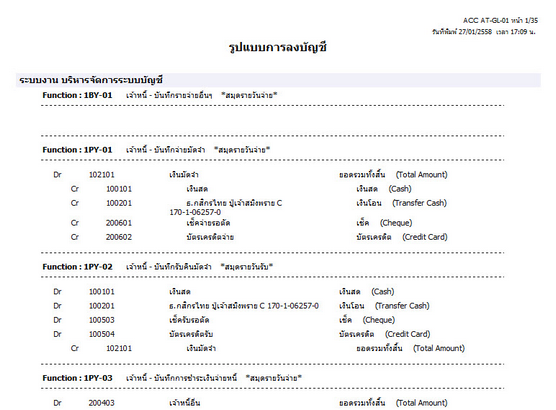The width and height of the screenshot is (556, 410).
Task: Click account code 100504 in the Dr row
Action: point(102,334)
